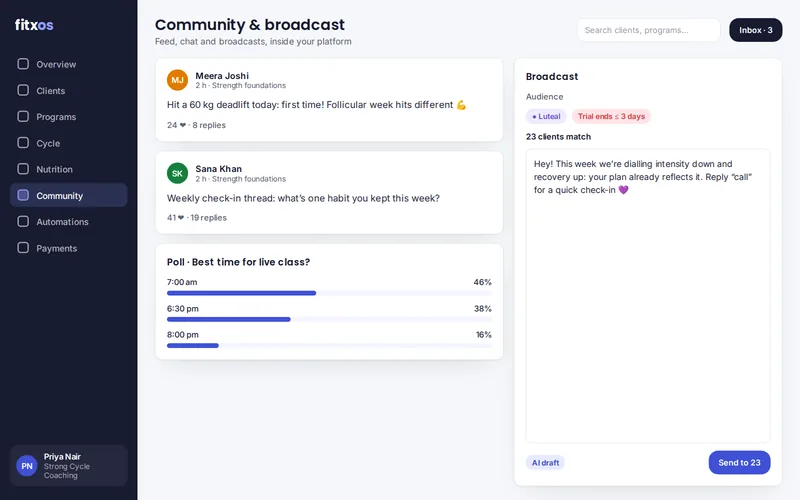Click the 38% poll result value
The width and height of the screenshot is (800, 500).
tap(482, 309)
